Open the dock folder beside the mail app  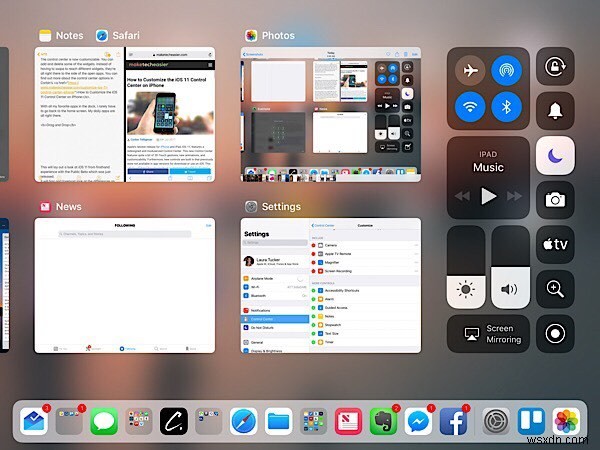pyautogui.click(x=69, y=421)
